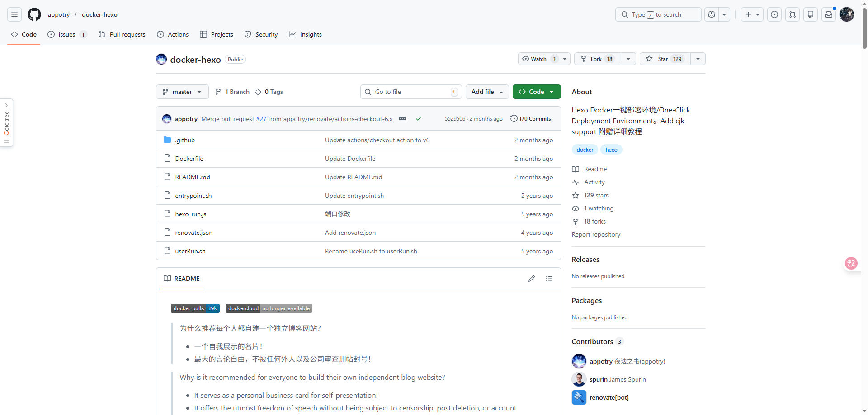868x415 pixels.
Task: Open the user profile avatar menu
Action: coord(847,14)
